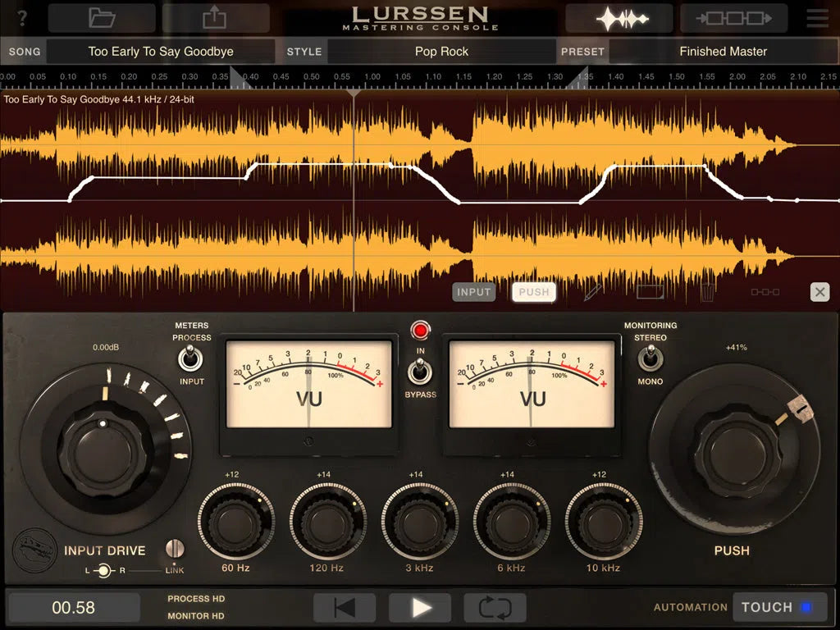This screenshot has width=840, height=630.
Task: Open the hamburger menu in the top-right corner
Action: pos(818,17)
